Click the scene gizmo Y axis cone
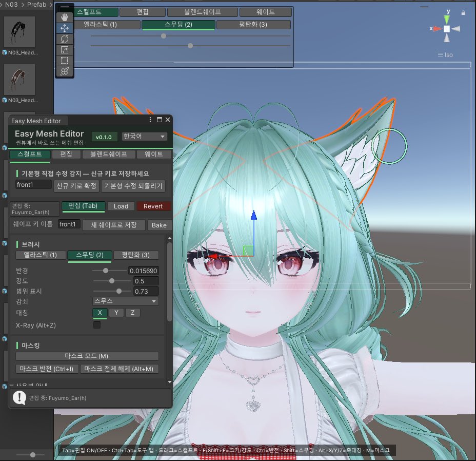The image size is (476, 461). (x=447, y=19)
